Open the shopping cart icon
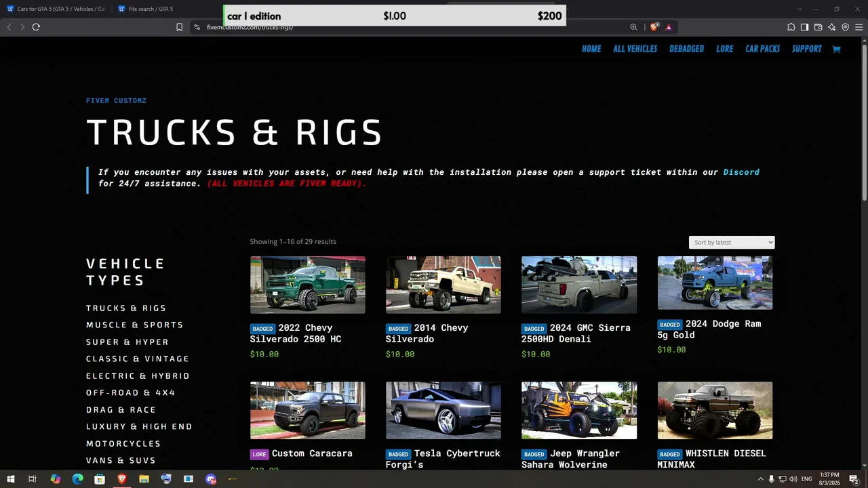The image size is (868, 488). [x=836, y=49]
